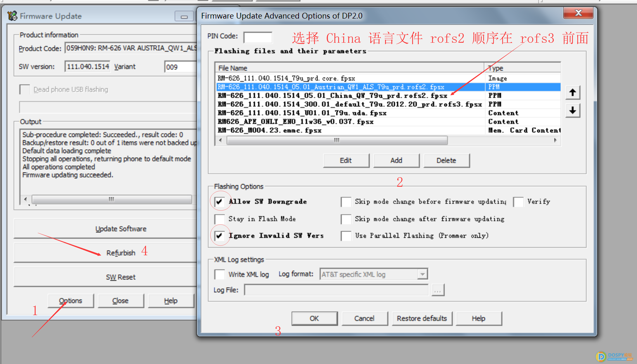Click Close in Firmware Update window
Image resolution: width=637 pixels, height=364 pixels.
[121, 301]
